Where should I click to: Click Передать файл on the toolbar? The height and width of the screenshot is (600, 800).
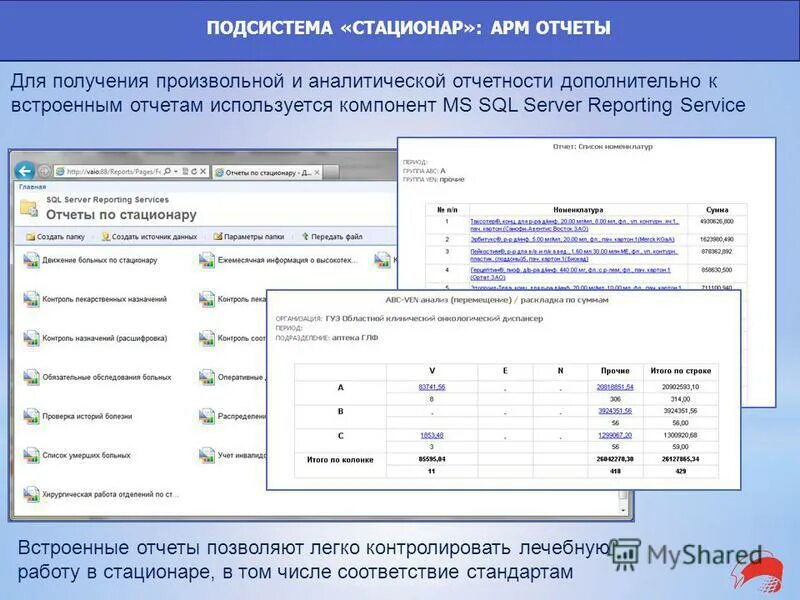pos(335,237)
